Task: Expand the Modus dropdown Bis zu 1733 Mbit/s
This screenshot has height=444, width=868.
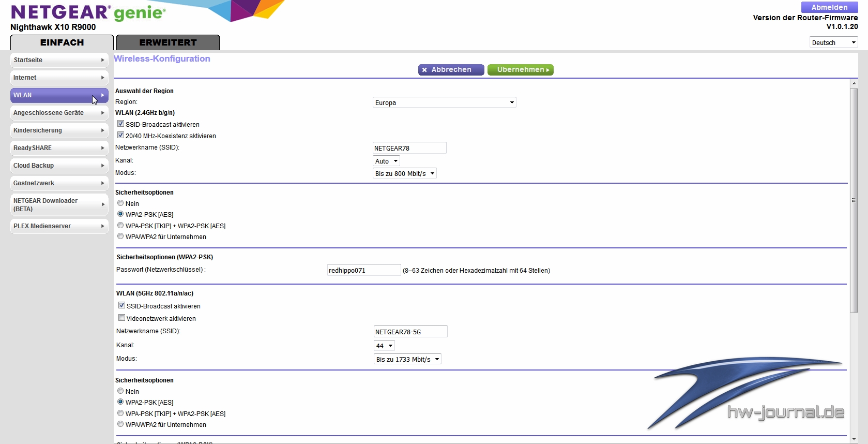Action: click(407, 359)
